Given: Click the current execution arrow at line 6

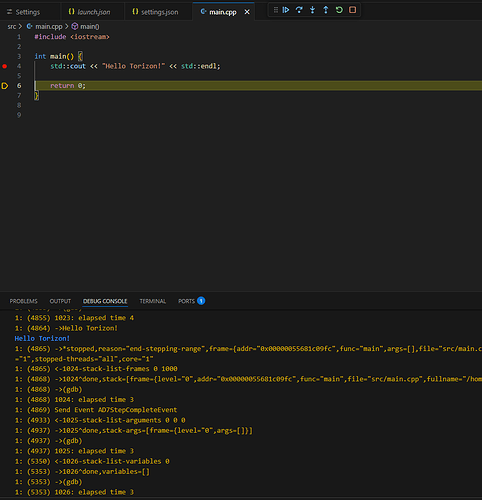Looking at the screenshot, I should [5, 86].
